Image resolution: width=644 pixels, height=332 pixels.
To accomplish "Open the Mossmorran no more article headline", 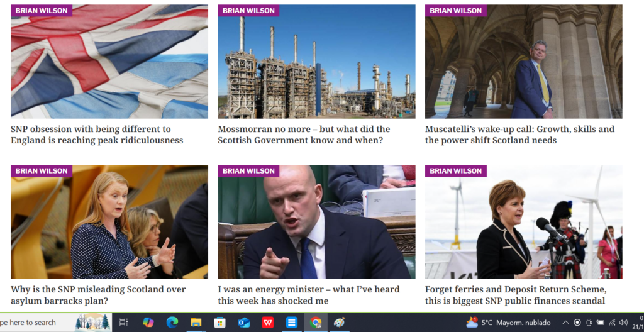I will 304,135.
